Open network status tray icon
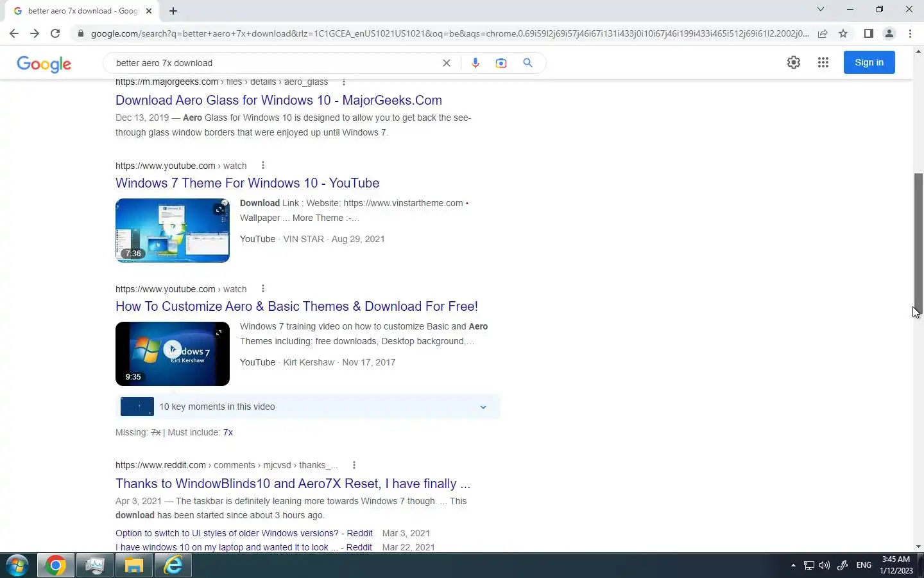This screenshot has width=924, height=578. pos(809,565)
